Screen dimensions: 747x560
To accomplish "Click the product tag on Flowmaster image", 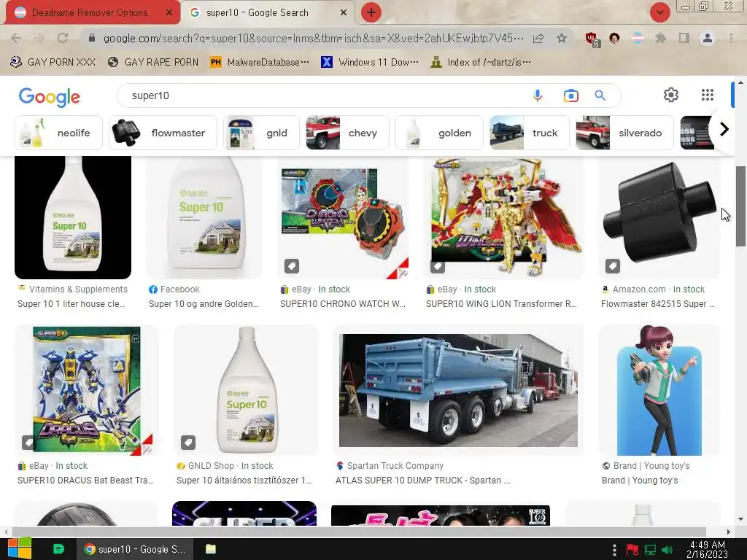I will [x=613, y=266].
